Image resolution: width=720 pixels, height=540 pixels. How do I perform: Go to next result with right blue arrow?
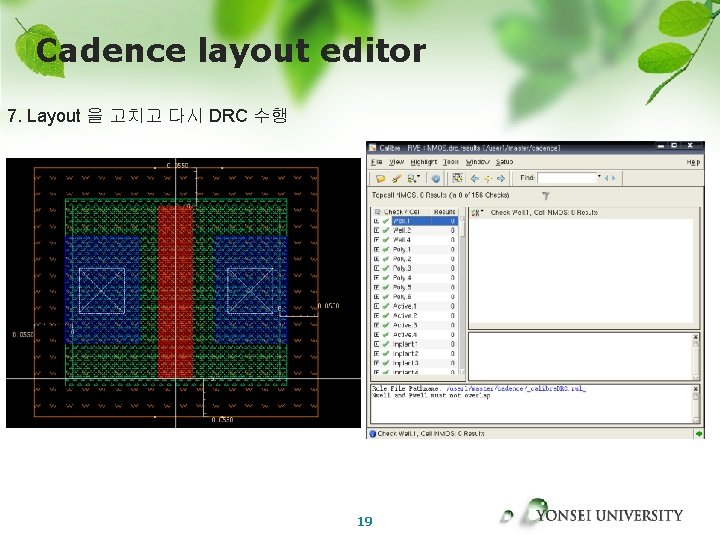[501, 178]
